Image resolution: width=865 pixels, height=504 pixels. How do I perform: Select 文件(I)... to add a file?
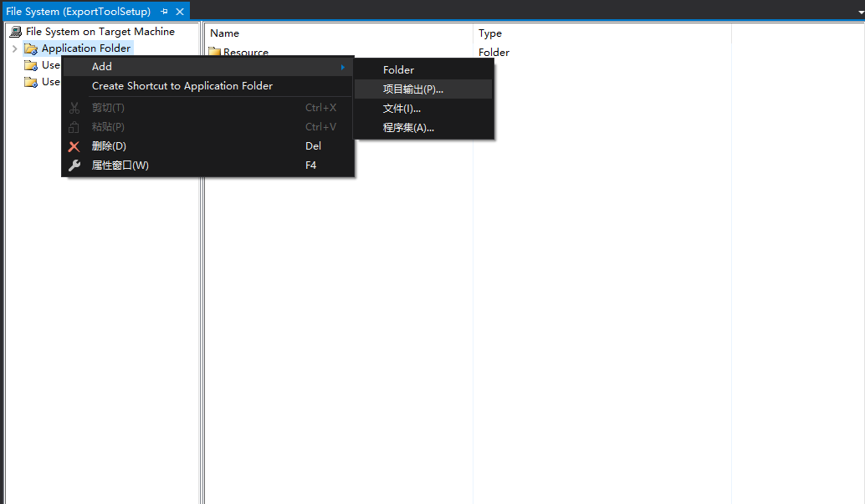coord(402,109)
